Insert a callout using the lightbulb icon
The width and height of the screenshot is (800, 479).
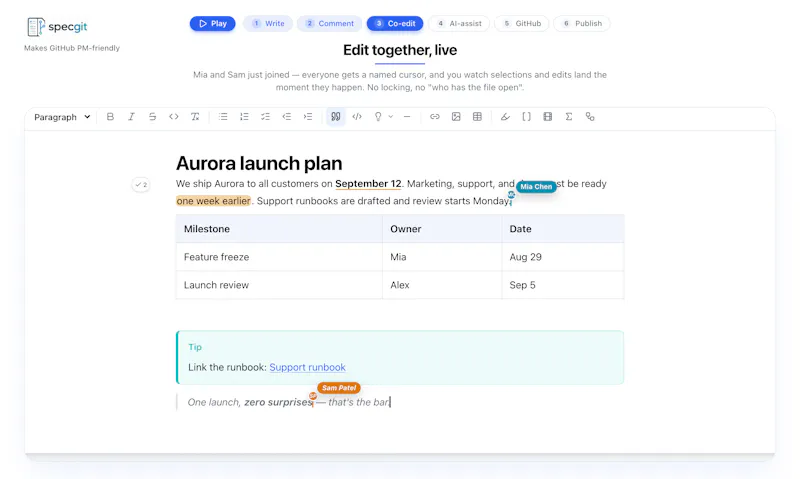[378, 117]
